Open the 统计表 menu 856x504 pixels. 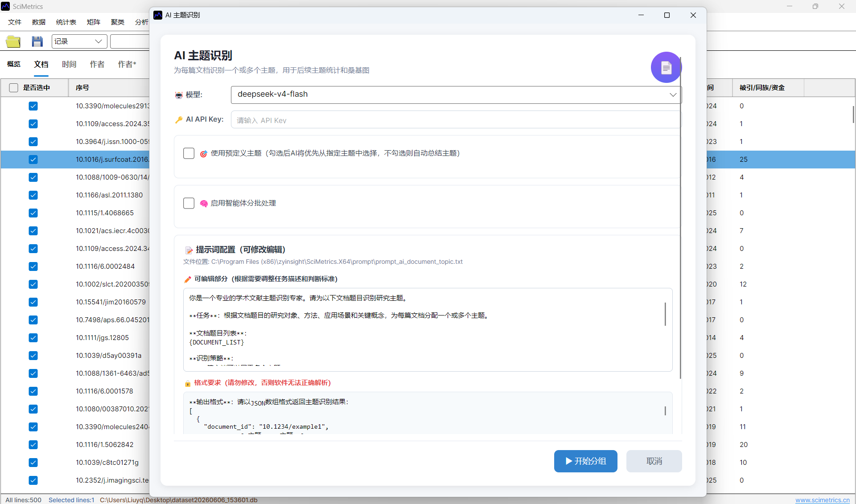click(x=66, y=22)
